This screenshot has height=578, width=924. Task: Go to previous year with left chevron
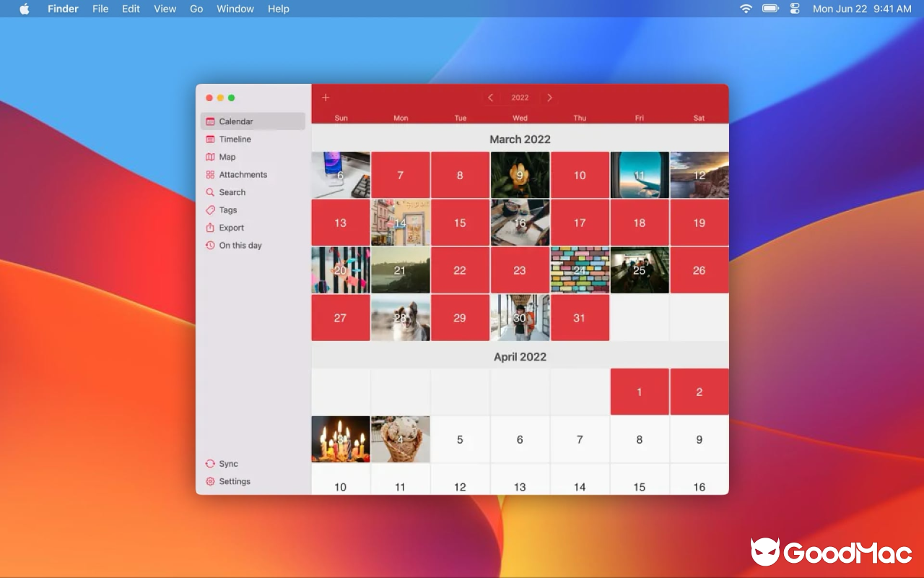pos(491,98)
